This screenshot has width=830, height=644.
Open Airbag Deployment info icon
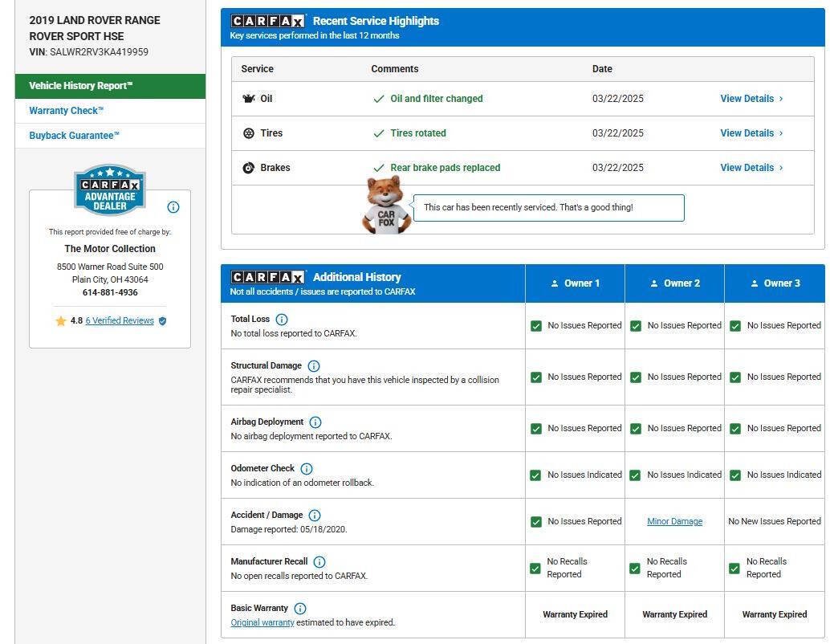[x=315, y=422]
